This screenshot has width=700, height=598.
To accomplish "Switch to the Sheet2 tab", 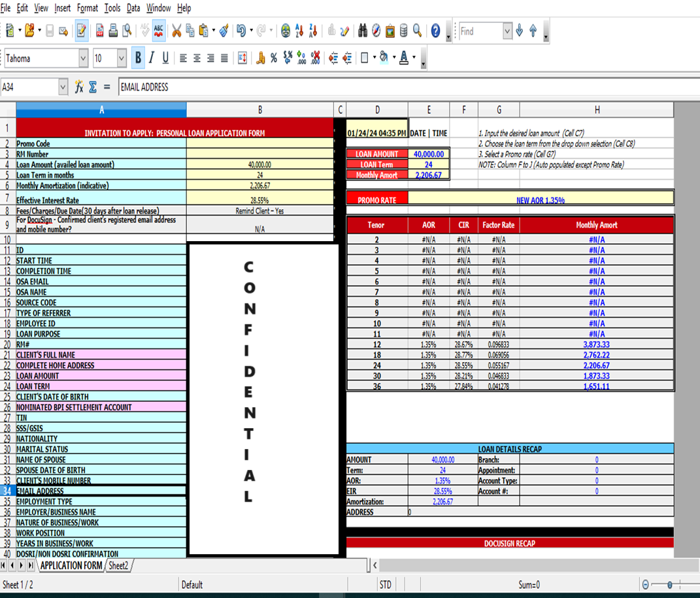I will tap(118, 565).
